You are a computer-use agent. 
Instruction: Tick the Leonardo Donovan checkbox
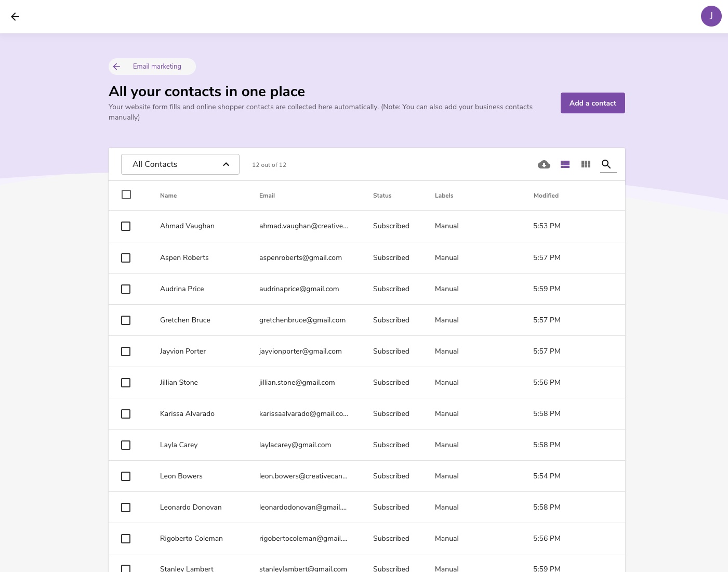click(126, 508)
